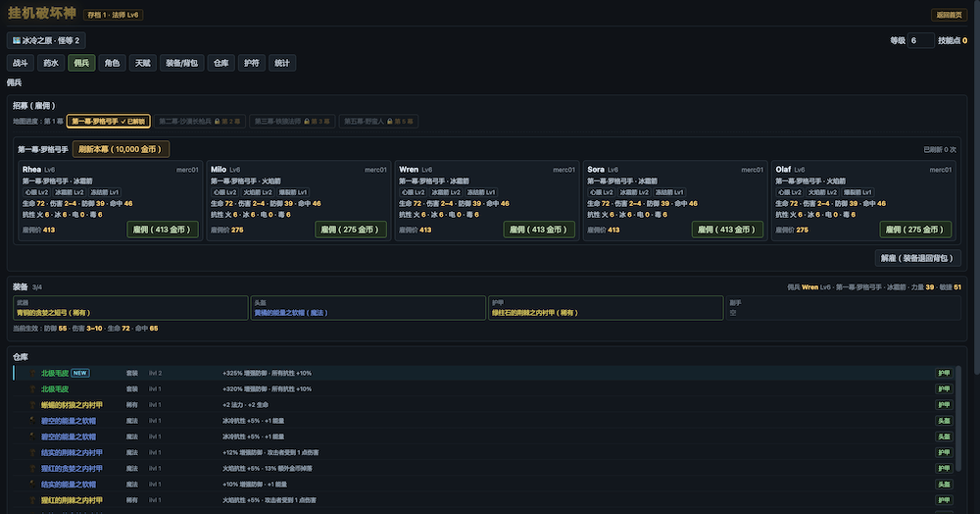
Task: Hire Sora for 413 金币
Action: 727,230
